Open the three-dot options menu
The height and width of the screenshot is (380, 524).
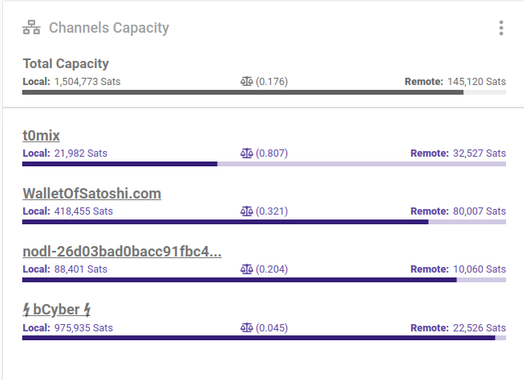[x=501, y=28]
